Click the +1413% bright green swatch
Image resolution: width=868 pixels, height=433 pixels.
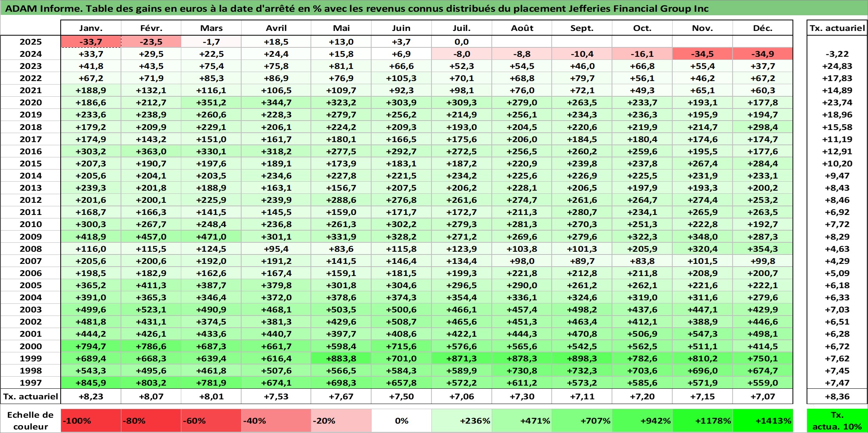763,421
